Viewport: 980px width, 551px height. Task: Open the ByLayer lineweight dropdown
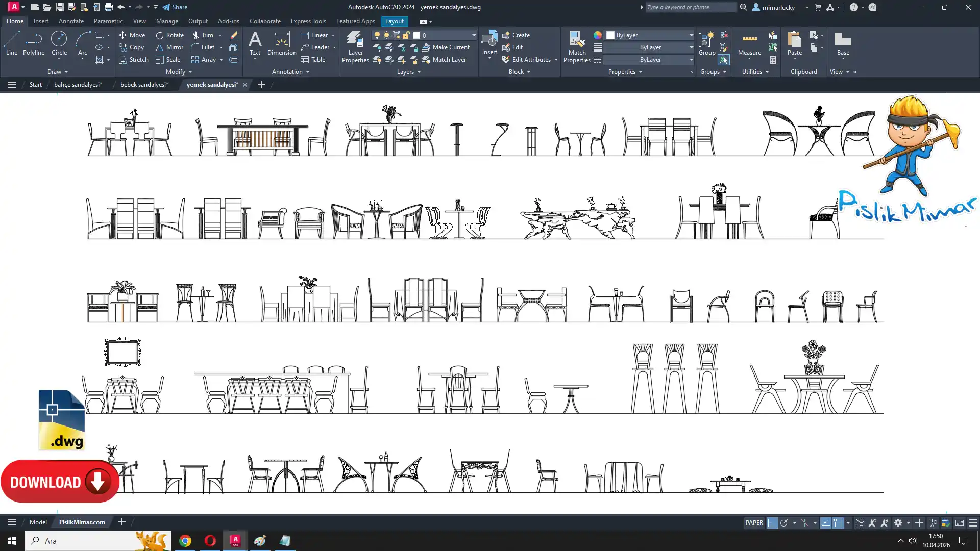click(691, 47)
